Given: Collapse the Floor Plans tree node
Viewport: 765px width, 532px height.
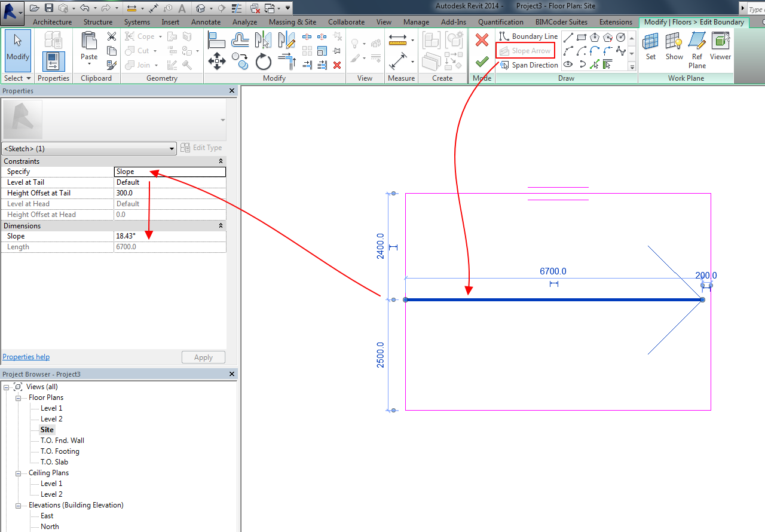Looking at the screenshot, I should pos(18,398).
